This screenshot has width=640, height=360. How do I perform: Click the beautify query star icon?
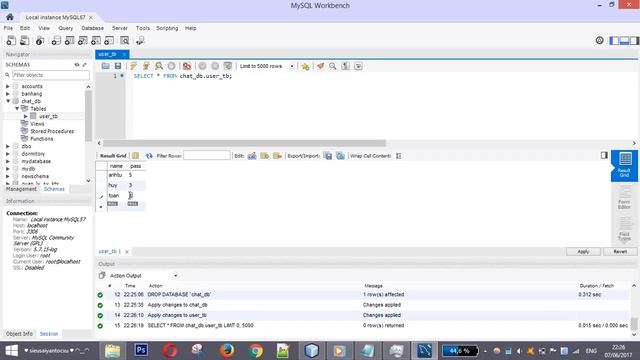click(x=305, y=66)
